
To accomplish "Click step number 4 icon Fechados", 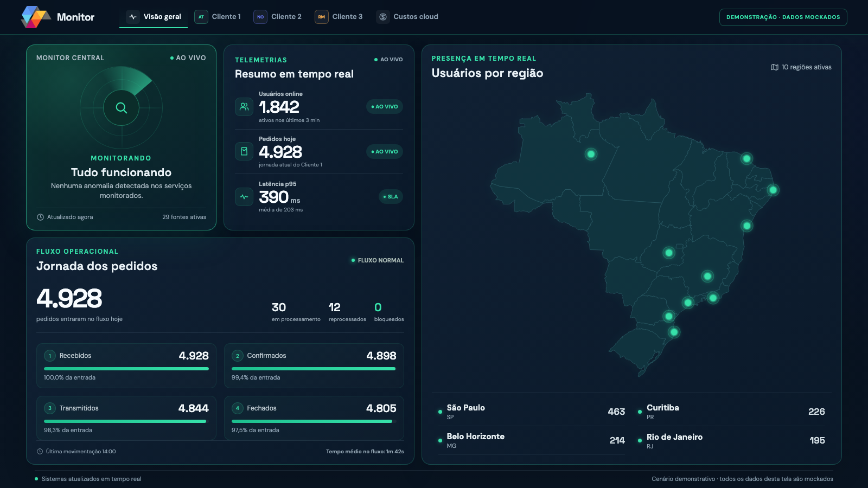I will [x=237, y=408].
